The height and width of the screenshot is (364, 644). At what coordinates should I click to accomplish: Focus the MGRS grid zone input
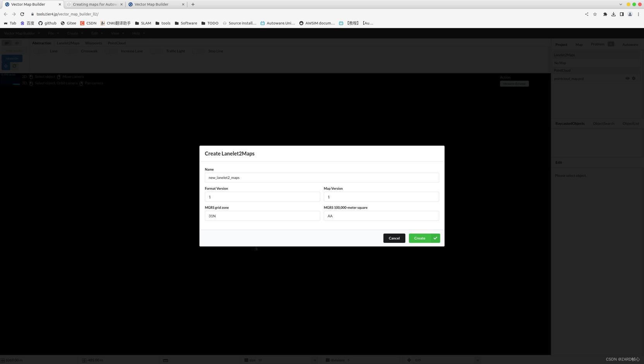pyautogui.click(x=262, y=216)
